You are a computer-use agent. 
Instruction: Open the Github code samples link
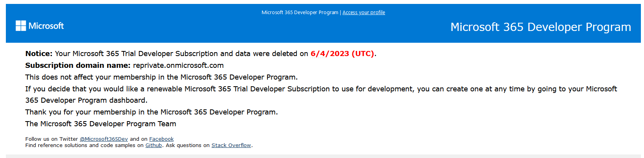154,145
